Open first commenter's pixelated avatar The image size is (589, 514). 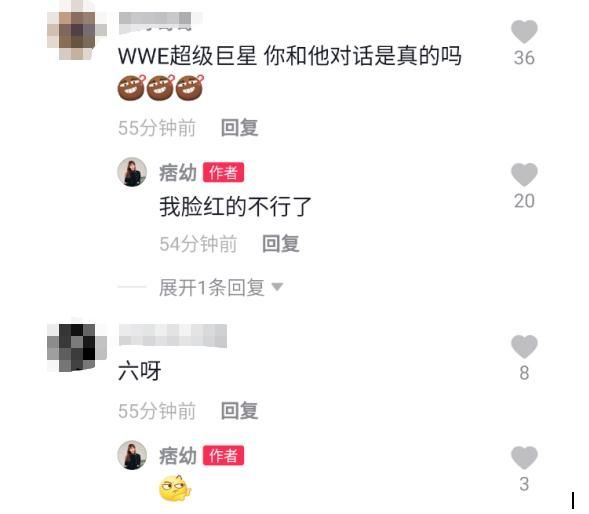(77, 35)
